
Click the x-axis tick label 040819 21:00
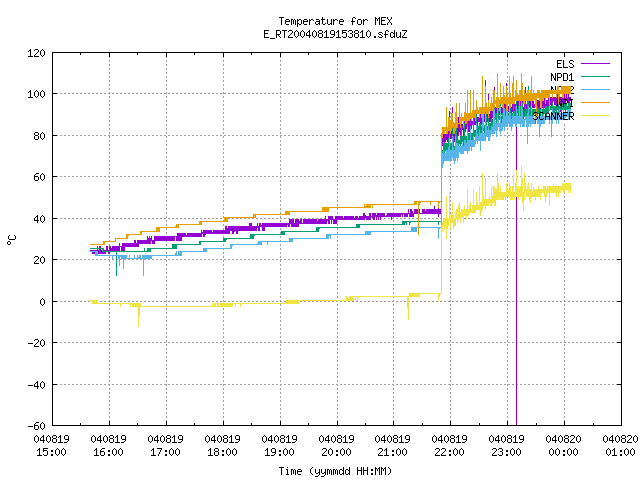pyautogui.click(x=393, y=446)
